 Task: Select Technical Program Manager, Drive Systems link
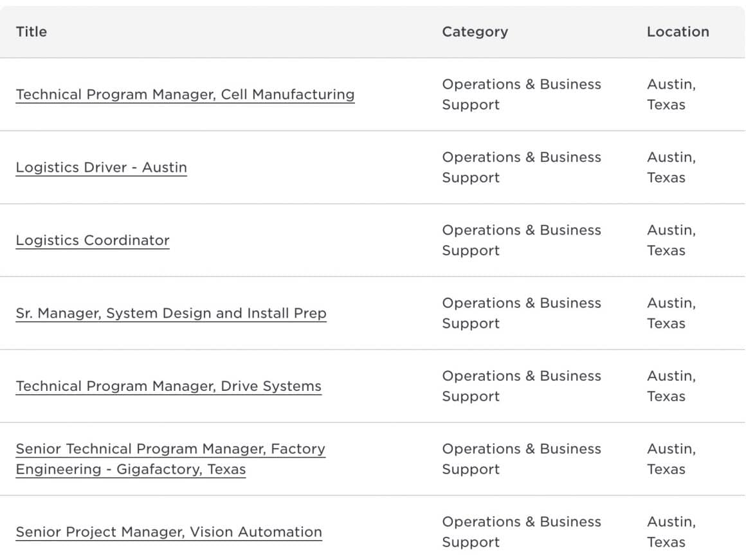(x=168, y=386)
